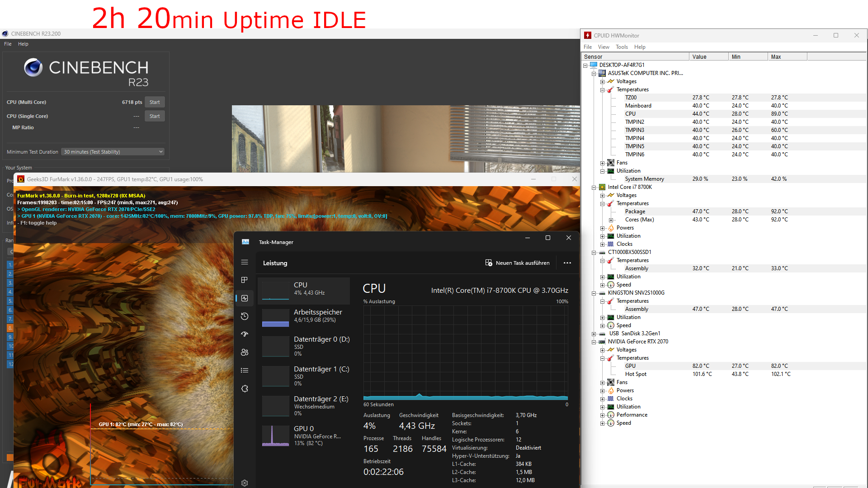Open App history icon in Task Manager sidebar

point(245,316)
